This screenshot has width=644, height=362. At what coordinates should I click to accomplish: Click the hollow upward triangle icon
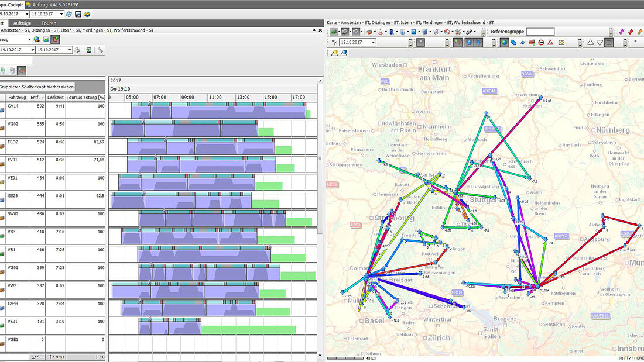[x=590, y=42]
